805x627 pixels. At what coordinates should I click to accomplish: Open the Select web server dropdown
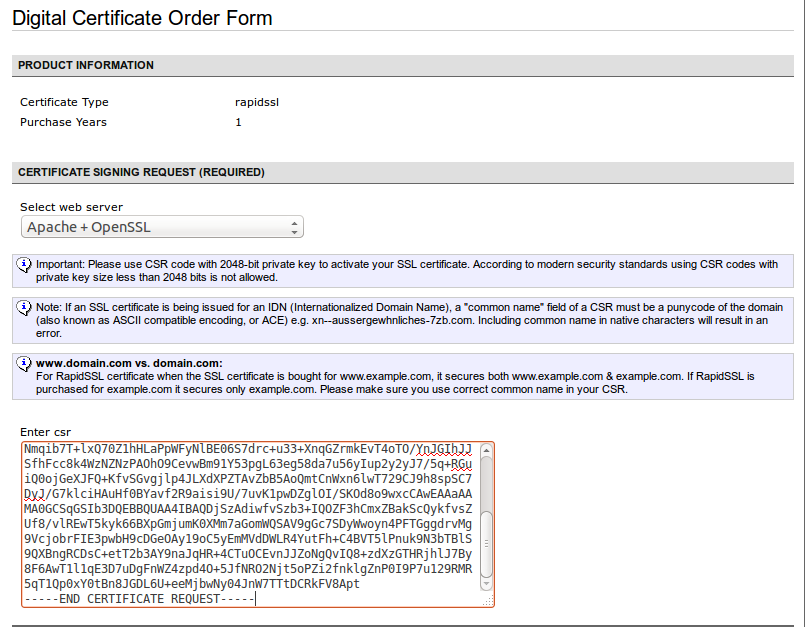click(x=162, y=227)
